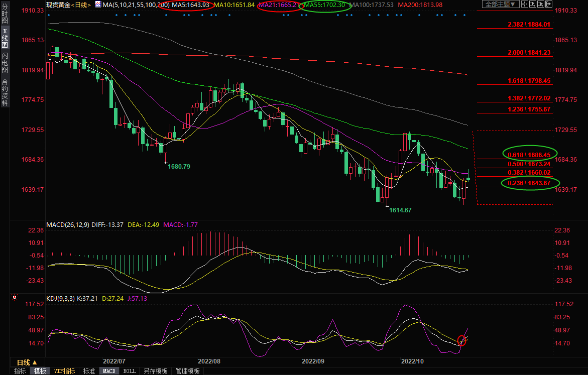Open 合约资料 in the sidebar
This screenshot has width=588, height=375.
tap(5, 92)
